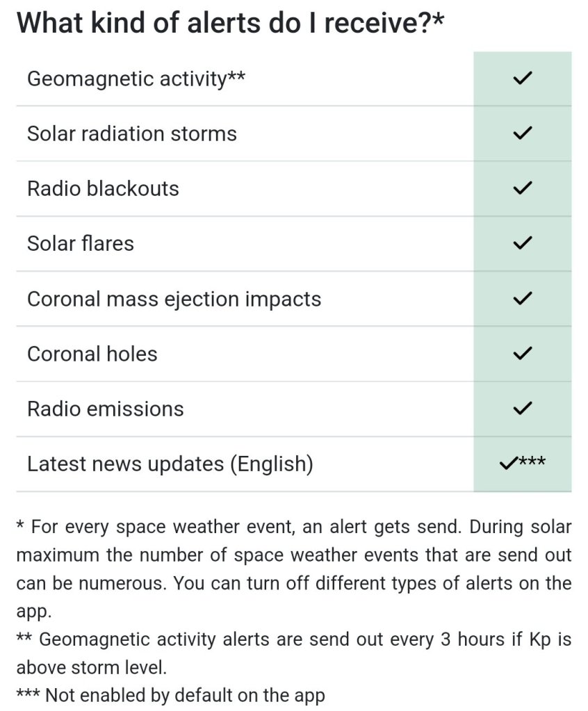The width and height of the screenshot is (588, 711).
Task: Click the Latest news updates checkmark
Action: 509,463
